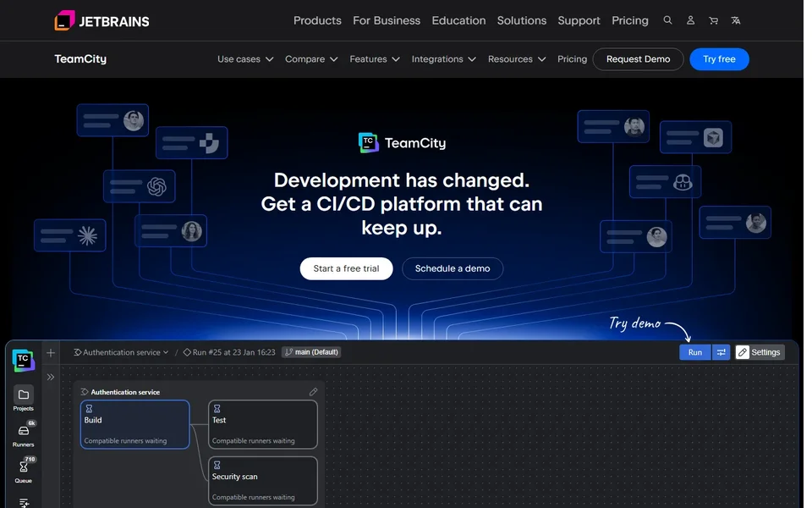This screenshot has width=812, height=508.
Task: Click the Authentication service card title
Action: coord(125,392)
